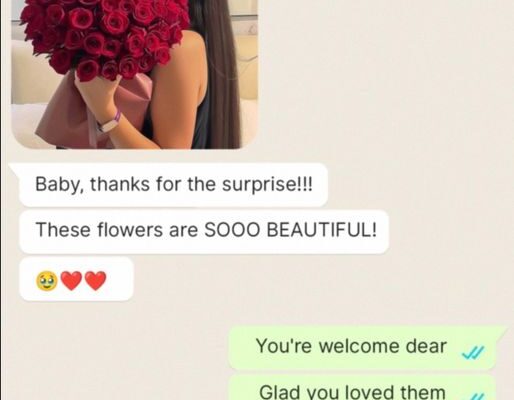514x400 pixels.
Task: Select the word "Glad" in the last message
Action: point(280,392)
